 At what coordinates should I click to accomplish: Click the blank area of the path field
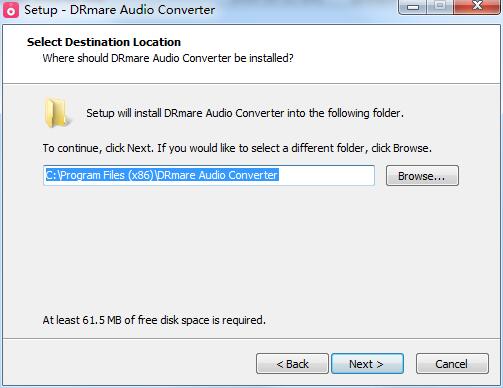click(326, 175)
